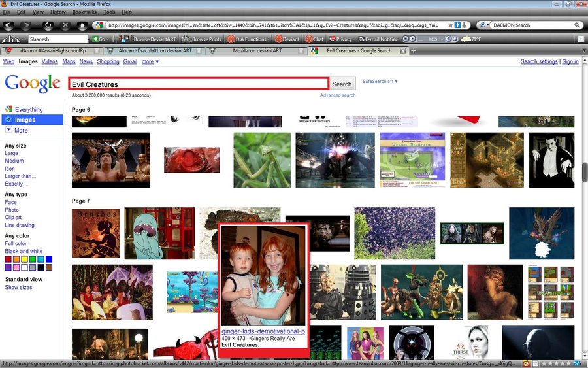The image size is (588, 368).
Task: Click the page vertical scrollbar handle
Action: tap(584, 172)
